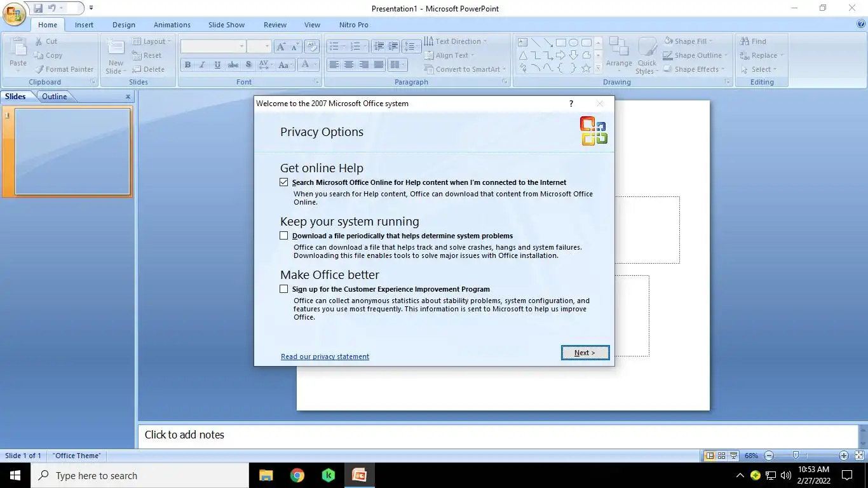Open PowerPoint Help question icon in ribbon
Screen dimensions: 868x488
(861, 24)
